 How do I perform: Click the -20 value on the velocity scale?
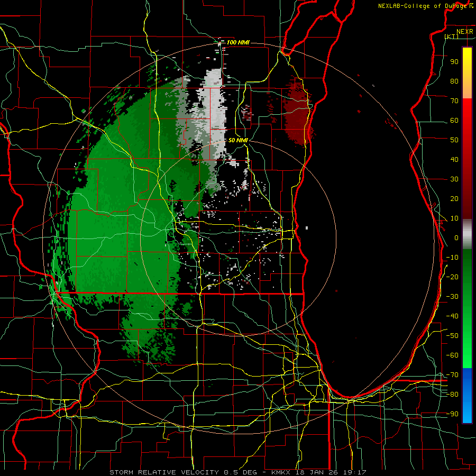(452, 277)
